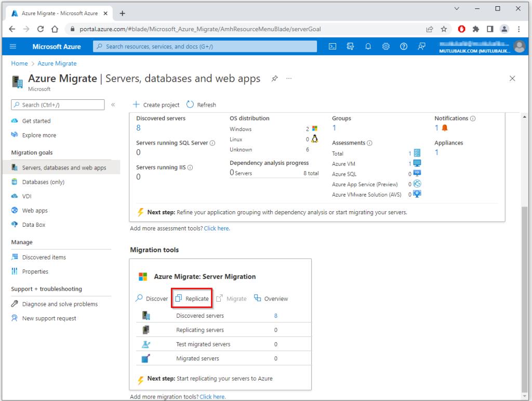The width and height of the screenshot is (532, 401).
Task: Show info for Servers running SQL Server
Action: coord(212,143)
